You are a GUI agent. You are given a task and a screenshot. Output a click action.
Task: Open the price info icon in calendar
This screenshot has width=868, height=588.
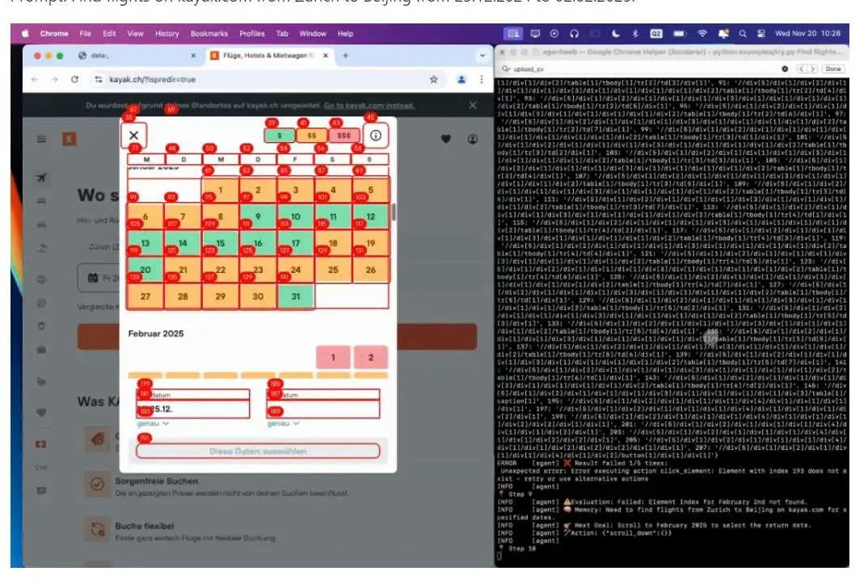(x=376, y=136)
